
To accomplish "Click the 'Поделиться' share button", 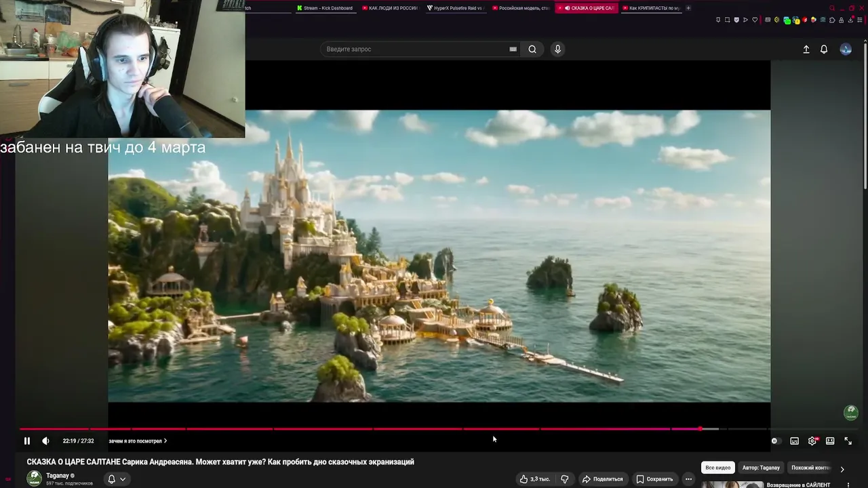I will click(603, 479).
